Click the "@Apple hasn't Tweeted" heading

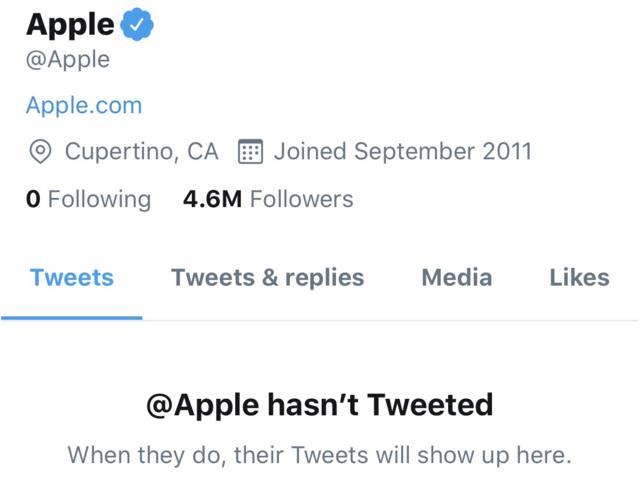pyautogui.click(x=320, y=405)
